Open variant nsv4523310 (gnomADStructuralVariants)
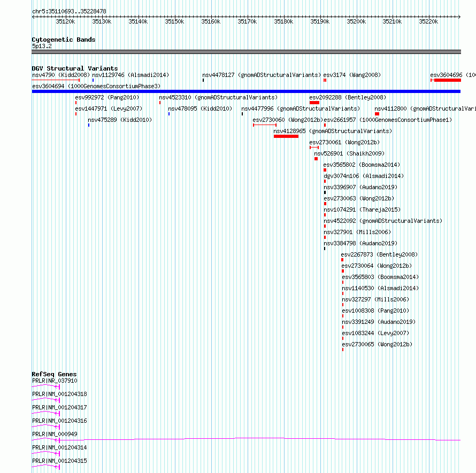This screenshot has width=476, height=473. (x=218, y=97)
